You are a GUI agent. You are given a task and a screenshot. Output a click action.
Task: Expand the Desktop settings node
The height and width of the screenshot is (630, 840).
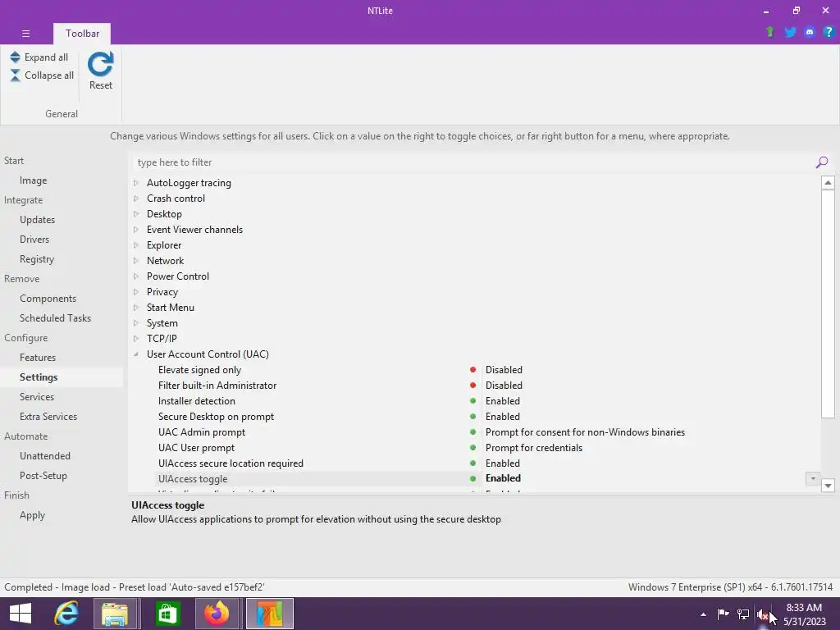pyautogui.click(x=136, y=214)
